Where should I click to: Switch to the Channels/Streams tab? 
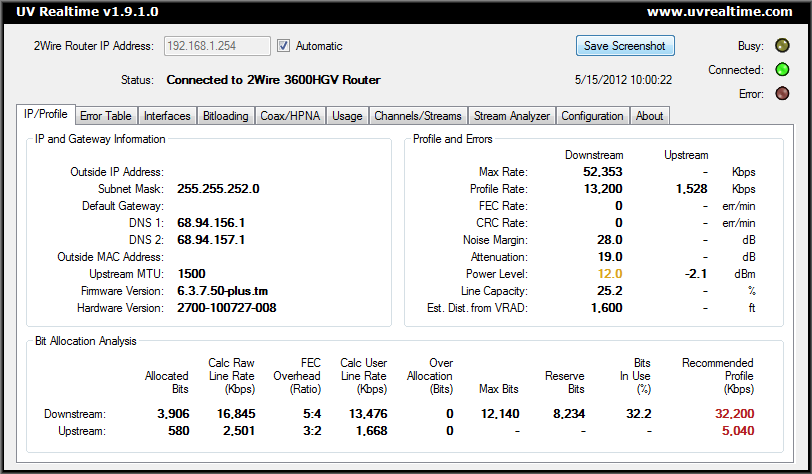(x=418, y=116)
